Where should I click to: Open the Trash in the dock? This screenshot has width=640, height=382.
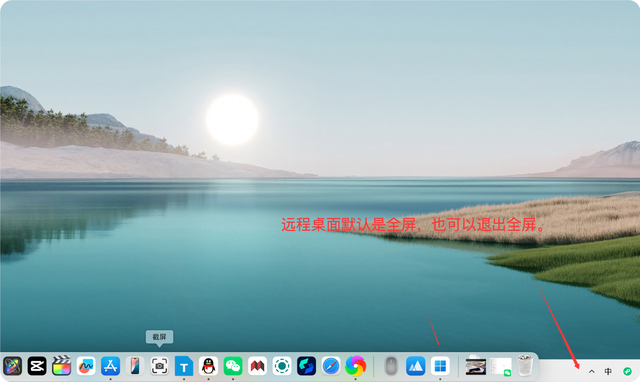pyautogui.click(x=525, y=365)
